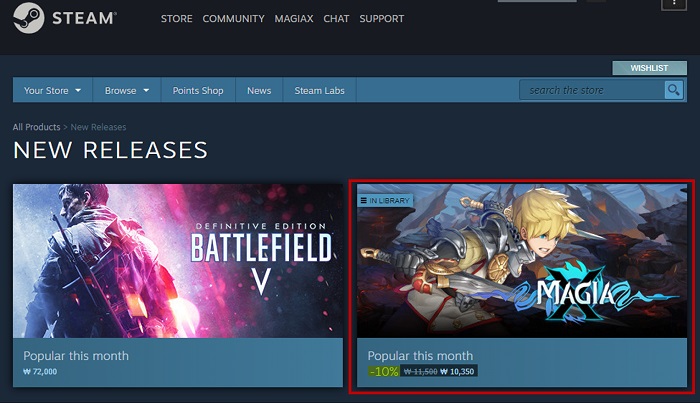This screenshot has width=700, height=403.
Task: Select the News tab
Action: 259,90
